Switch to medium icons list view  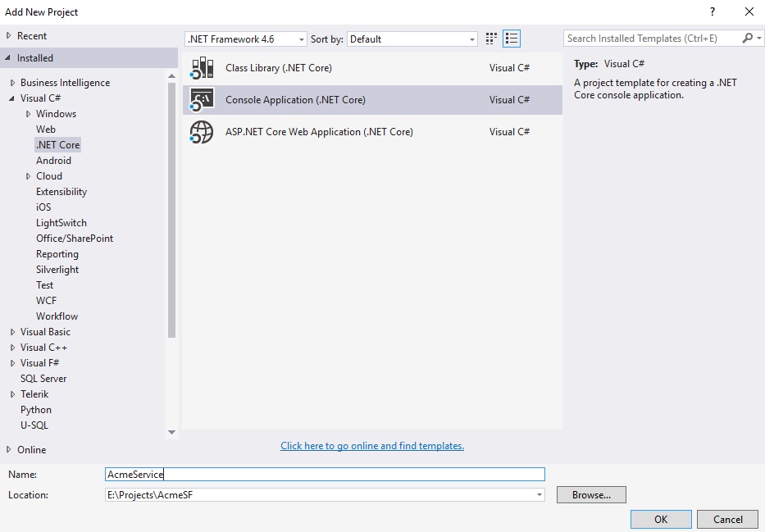point(512,39)
